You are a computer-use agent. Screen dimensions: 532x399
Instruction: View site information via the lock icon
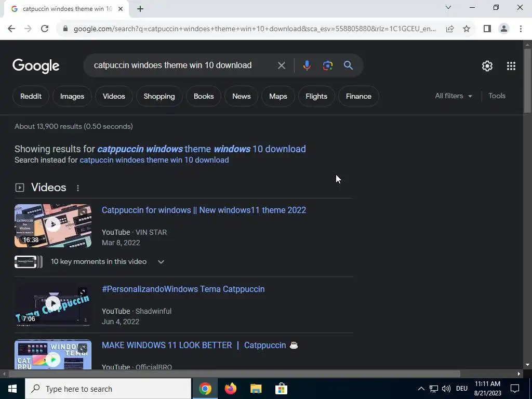[65, 29]
